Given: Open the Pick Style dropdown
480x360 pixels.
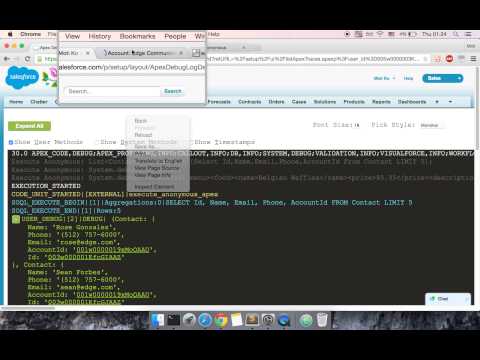Looking at the screenshot, I should pyautogui.click(x=432, y=125).
